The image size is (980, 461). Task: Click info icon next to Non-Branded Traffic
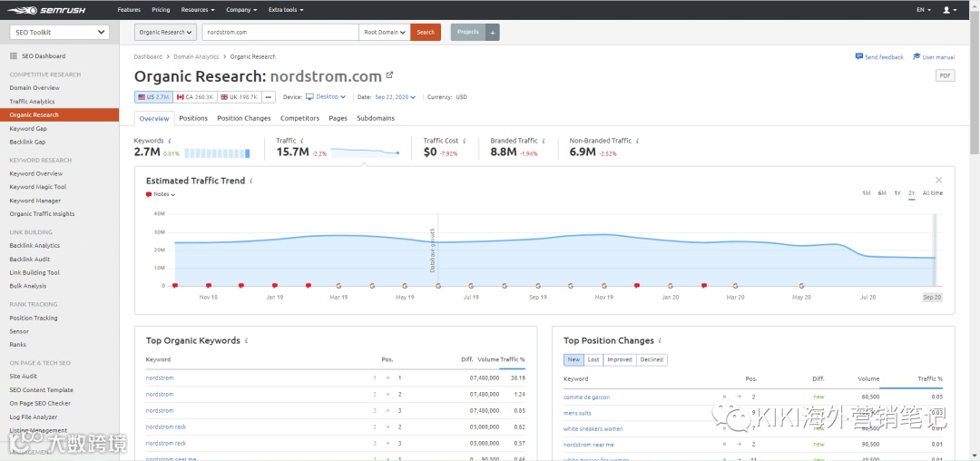(x=637, y=142)
